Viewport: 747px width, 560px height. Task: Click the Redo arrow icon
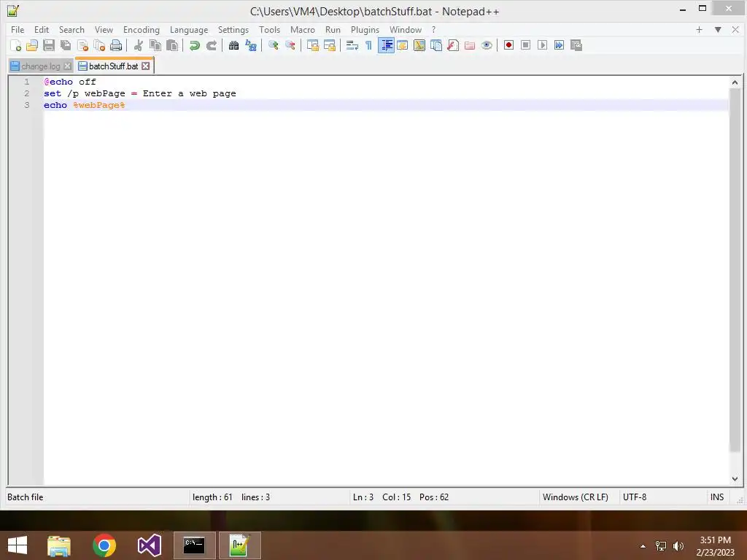(x=211, y=45)
